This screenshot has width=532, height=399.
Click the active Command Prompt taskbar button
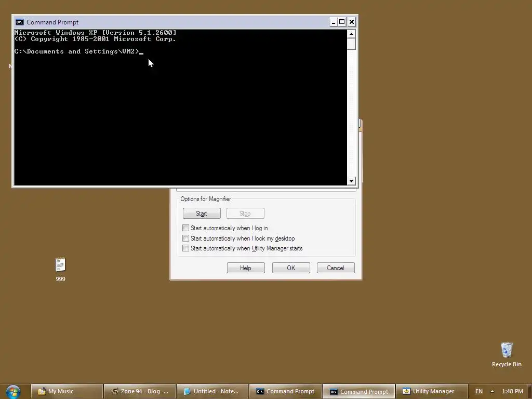[x=358, y=392]
